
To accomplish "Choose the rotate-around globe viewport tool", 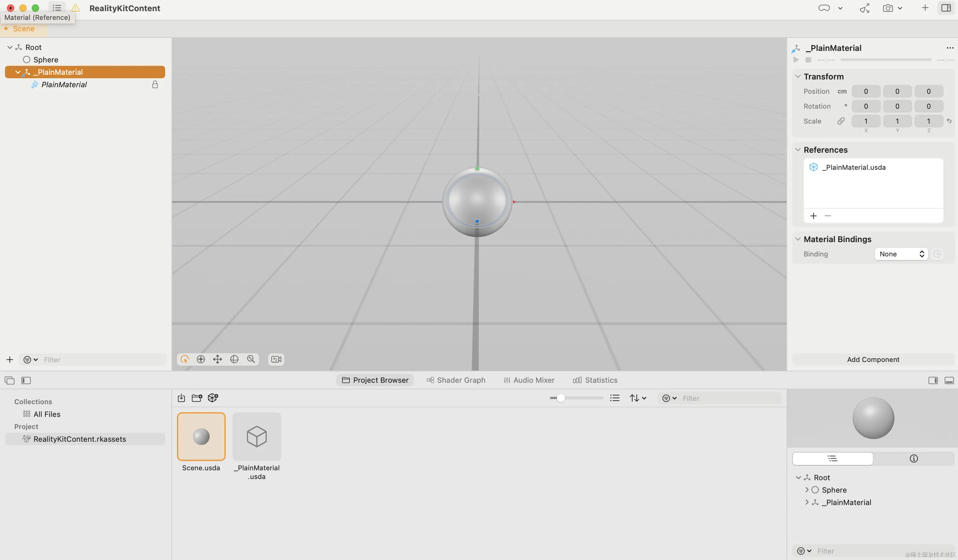I will (x=234, y=359).
